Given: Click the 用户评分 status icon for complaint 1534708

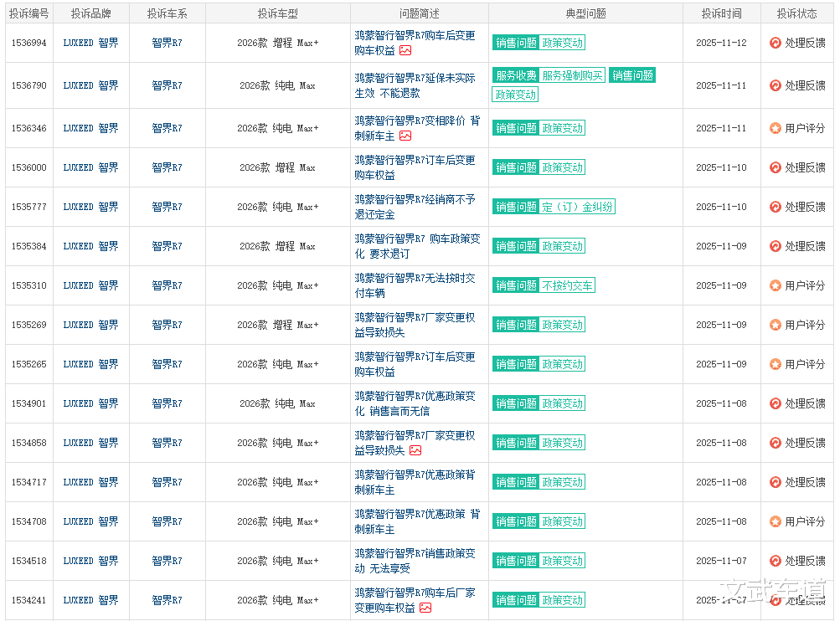Looking at the screenshot, I should coord(776,521).
